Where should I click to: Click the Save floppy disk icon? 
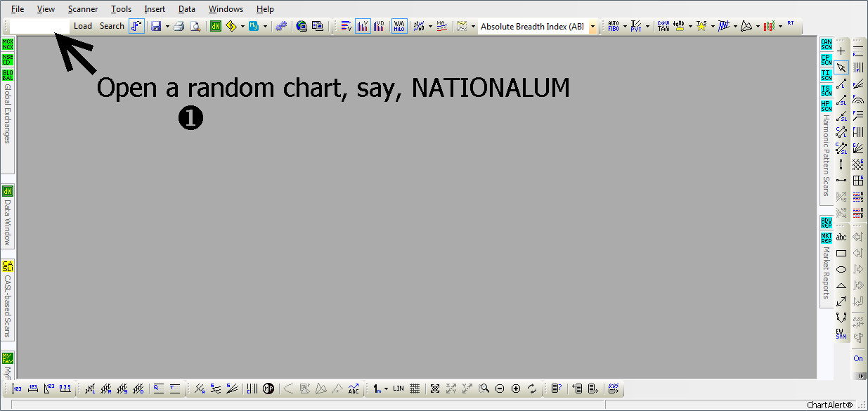pyautogui.click(x=156, y=26)
